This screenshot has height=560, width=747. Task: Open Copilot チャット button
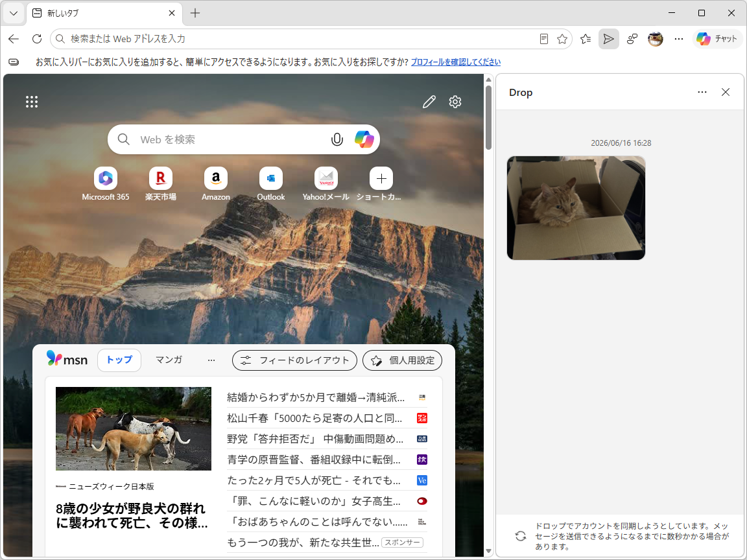point(717,39)
